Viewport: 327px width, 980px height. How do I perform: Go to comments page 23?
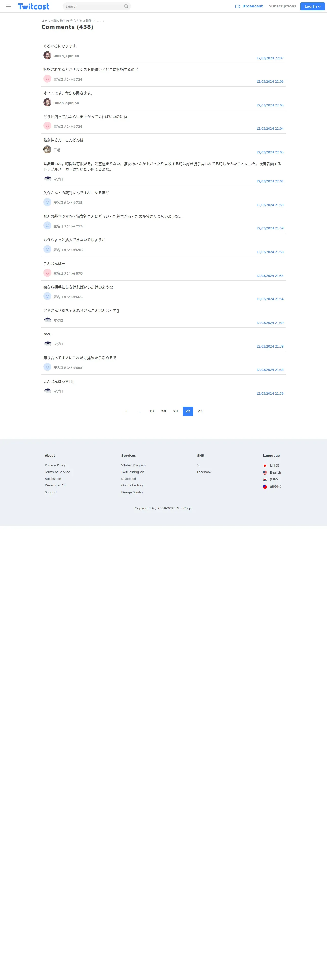click(200, 411)
